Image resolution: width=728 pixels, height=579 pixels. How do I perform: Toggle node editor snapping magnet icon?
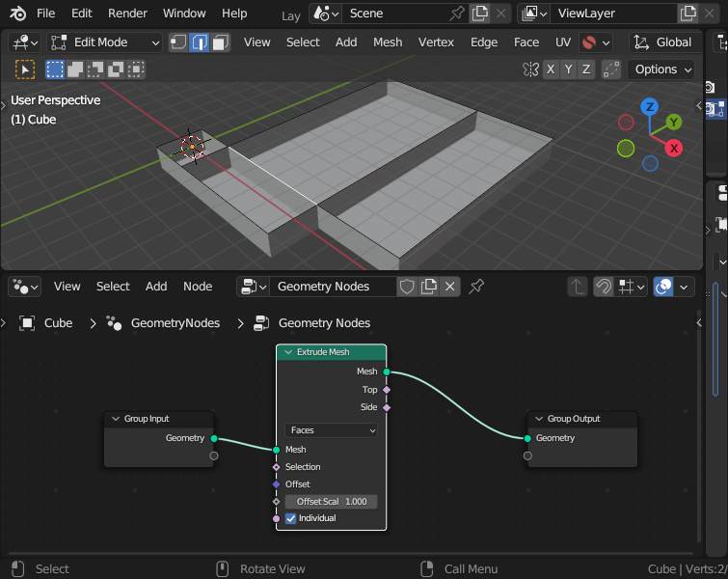tap(604, 287)
